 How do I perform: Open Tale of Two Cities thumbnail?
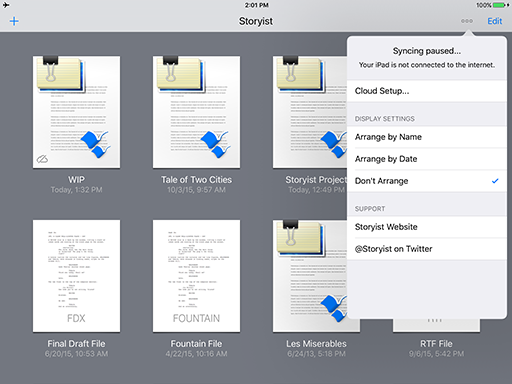[196, 112]
